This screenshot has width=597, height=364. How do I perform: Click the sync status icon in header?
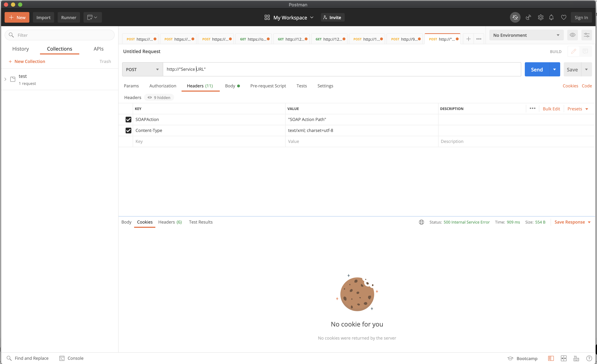click(515, 18)
